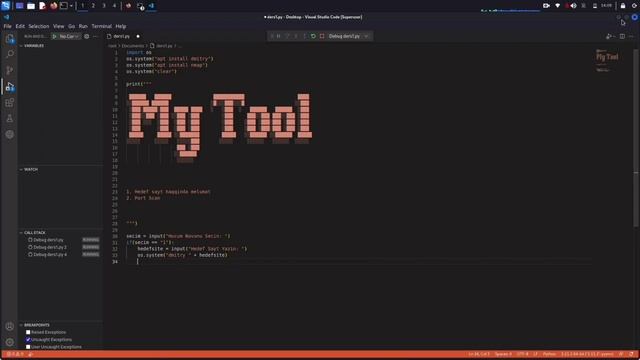Open the Go menu
The height and width of the screenshot is (360, 640).
click(71, 26)
